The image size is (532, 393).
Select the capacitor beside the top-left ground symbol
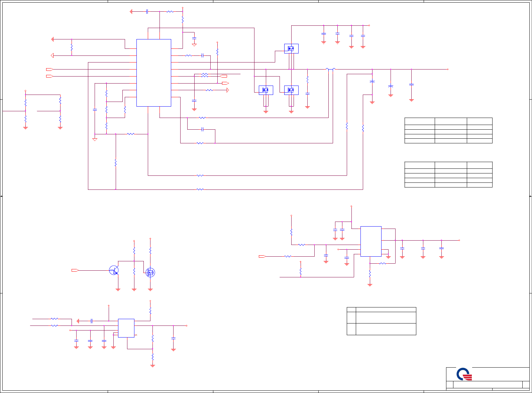coord(147,11)
